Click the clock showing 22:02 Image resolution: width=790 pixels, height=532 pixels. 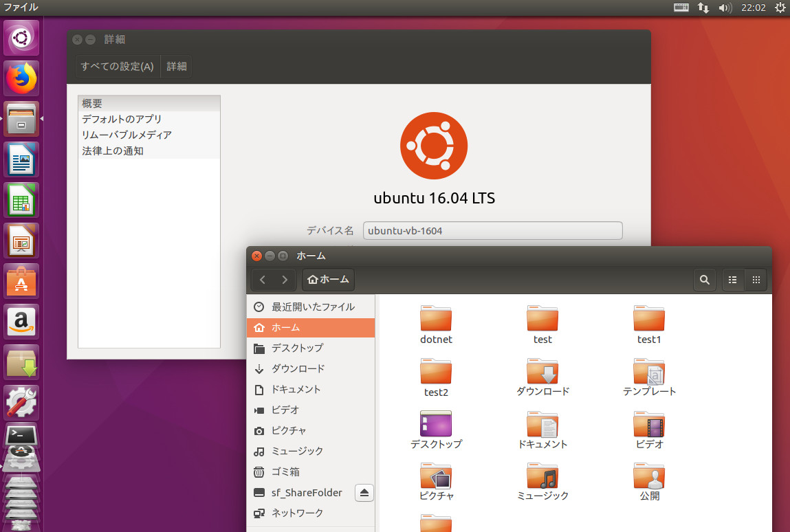click(x=754, y=8)
